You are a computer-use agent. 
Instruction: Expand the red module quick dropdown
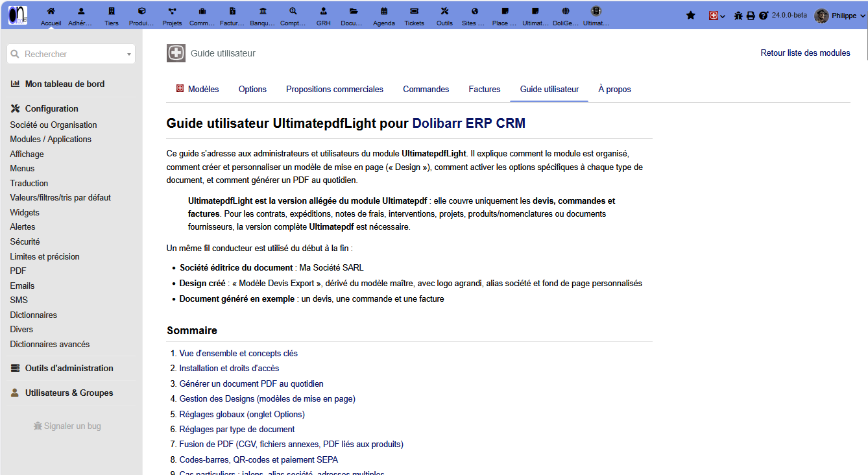[717, 16]
